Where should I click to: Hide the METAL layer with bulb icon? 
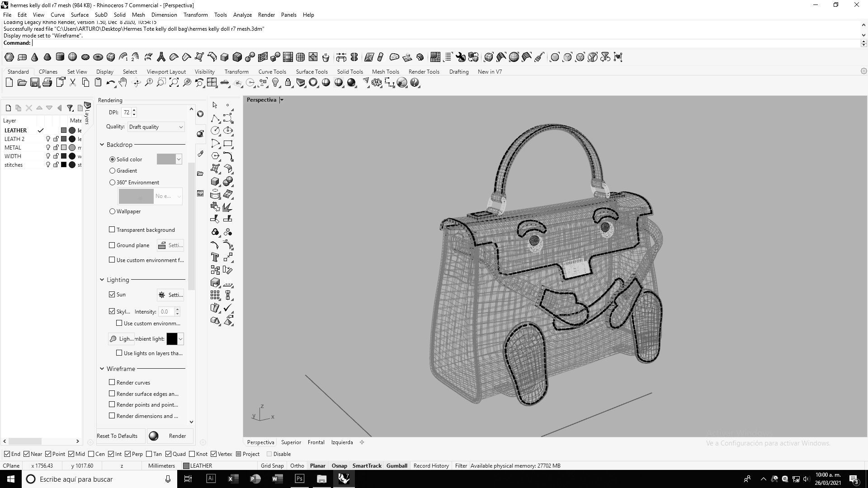(48, 148)
